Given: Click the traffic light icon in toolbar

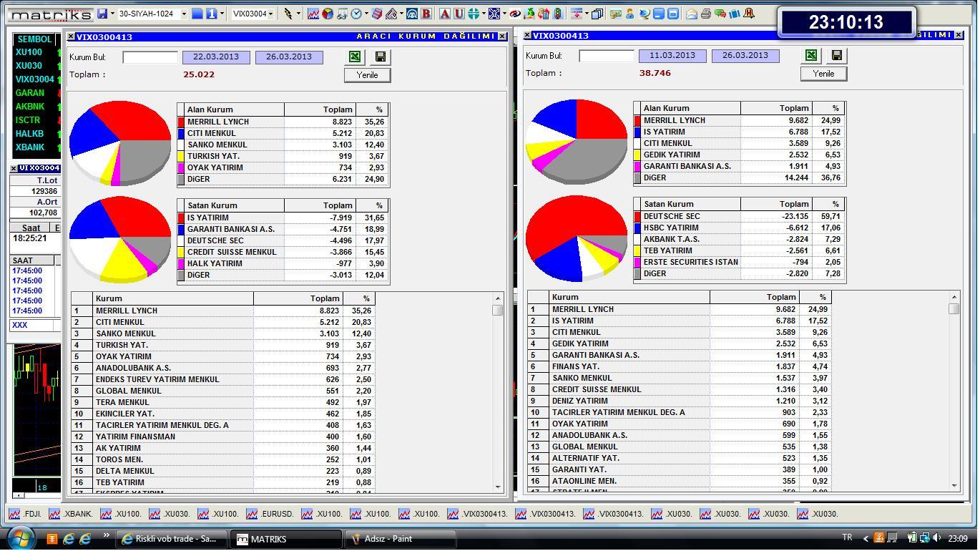Looking at the screenshot, I should (x=558, y=14).
